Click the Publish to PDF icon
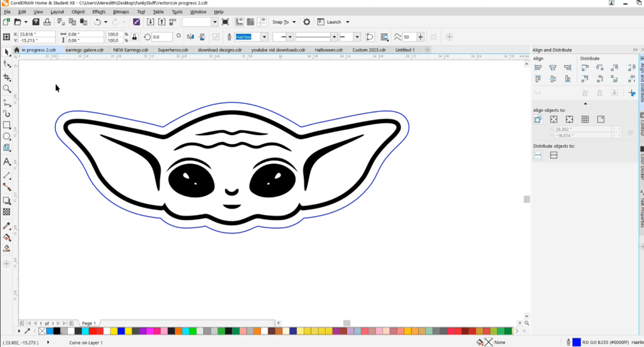Screen dimensions: 644x347 pyautogui.click(x=172, y=22)
